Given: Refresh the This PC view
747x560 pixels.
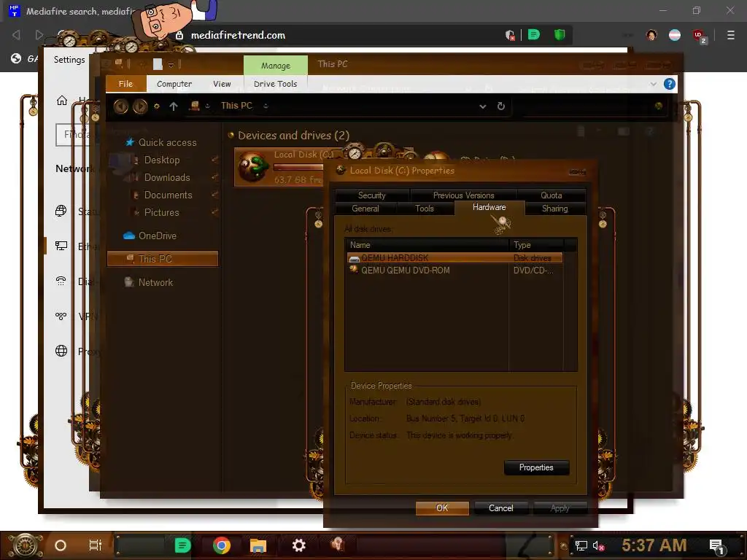Looking at the screenshot, I should [x=501, y=106].
